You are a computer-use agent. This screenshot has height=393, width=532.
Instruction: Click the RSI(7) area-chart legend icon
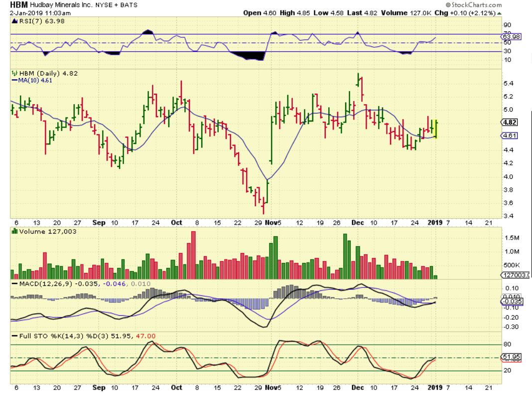[14, 21]
